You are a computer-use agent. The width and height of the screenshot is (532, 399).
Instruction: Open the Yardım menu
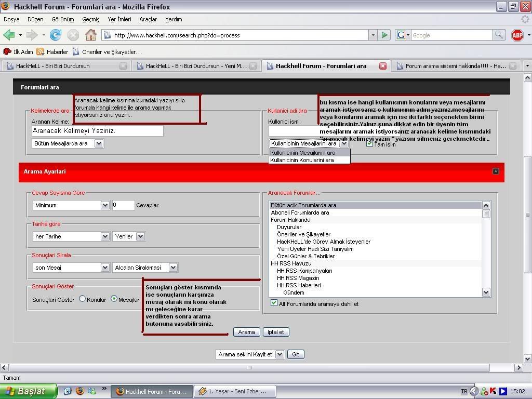[x=174, y=19]
